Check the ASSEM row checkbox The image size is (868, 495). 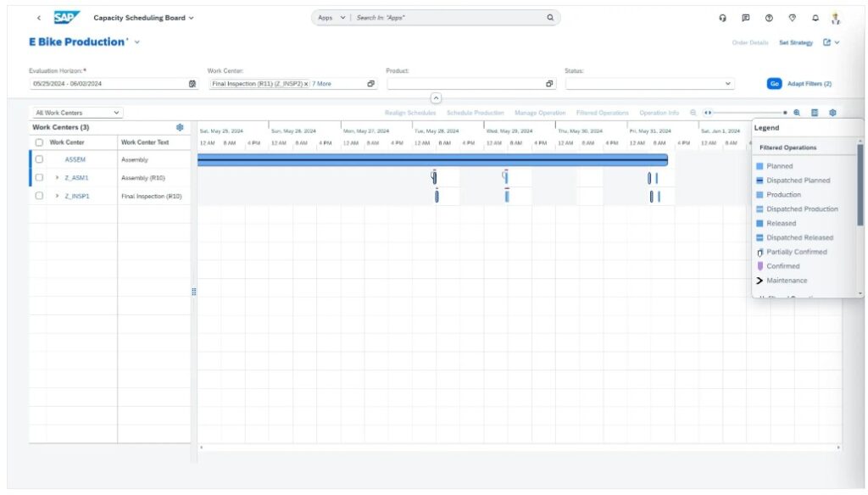coord(39,159)
